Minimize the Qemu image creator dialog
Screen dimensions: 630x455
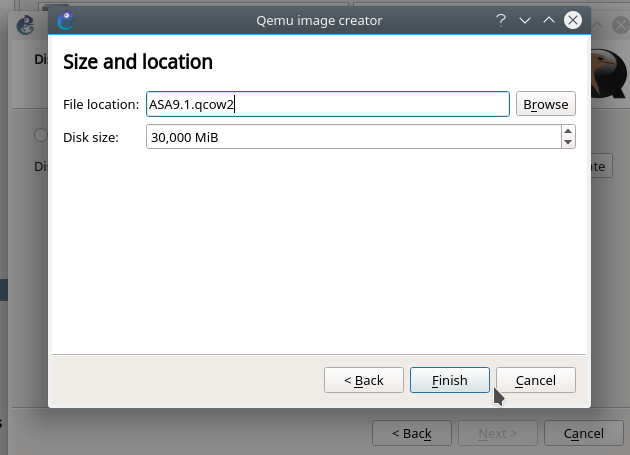click(524, 20)
